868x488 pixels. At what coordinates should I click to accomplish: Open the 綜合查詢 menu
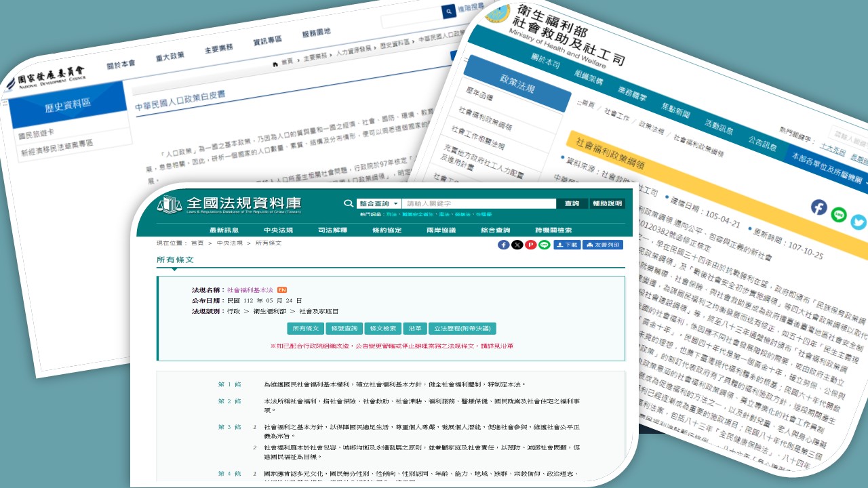pos(495,230)
